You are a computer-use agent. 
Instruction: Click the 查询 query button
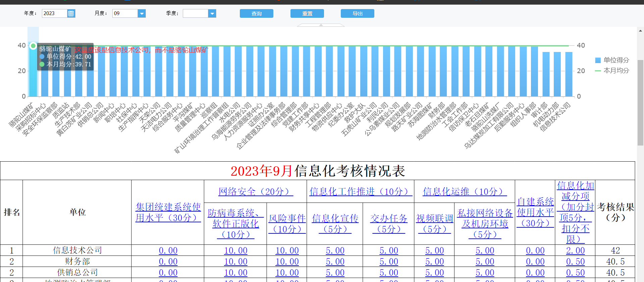coord(257,13)
